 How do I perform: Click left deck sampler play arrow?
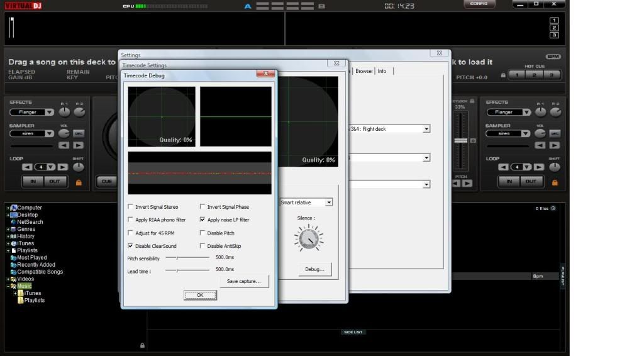pyautogui.click(x=79, y=145)
